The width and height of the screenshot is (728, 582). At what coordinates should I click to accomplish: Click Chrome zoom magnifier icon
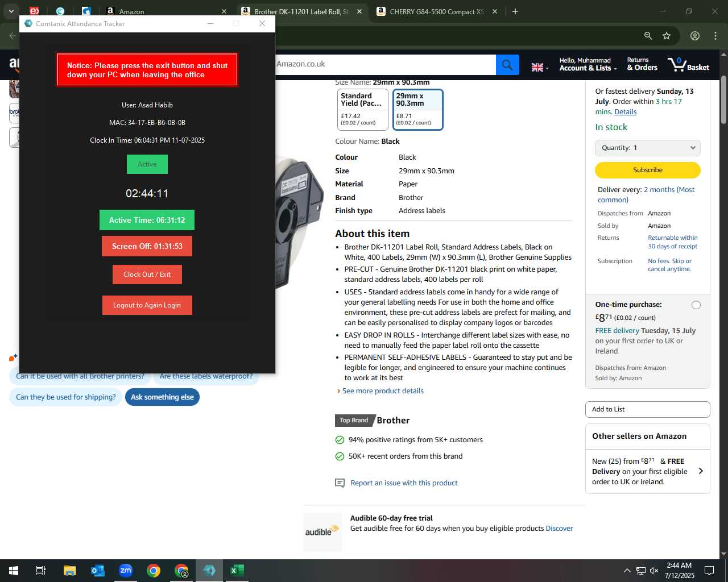click(x=648, y=36)
